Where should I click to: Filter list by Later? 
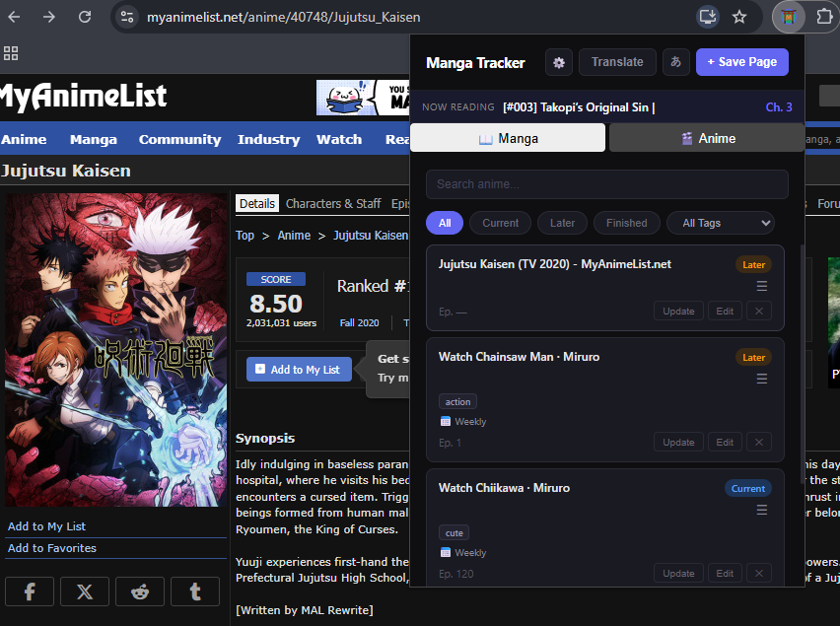pos(562,223)
